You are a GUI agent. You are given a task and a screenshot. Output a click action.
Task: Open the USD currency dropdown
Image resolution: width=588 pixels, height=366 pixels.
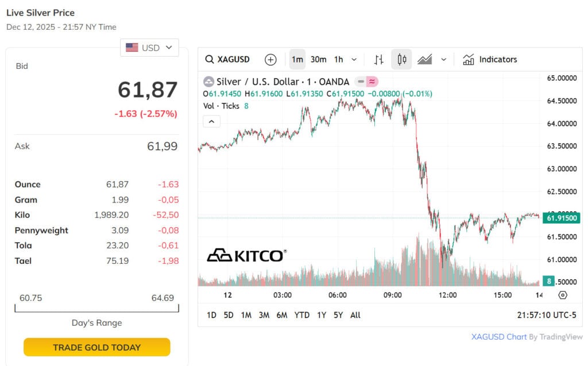(149, 48)
